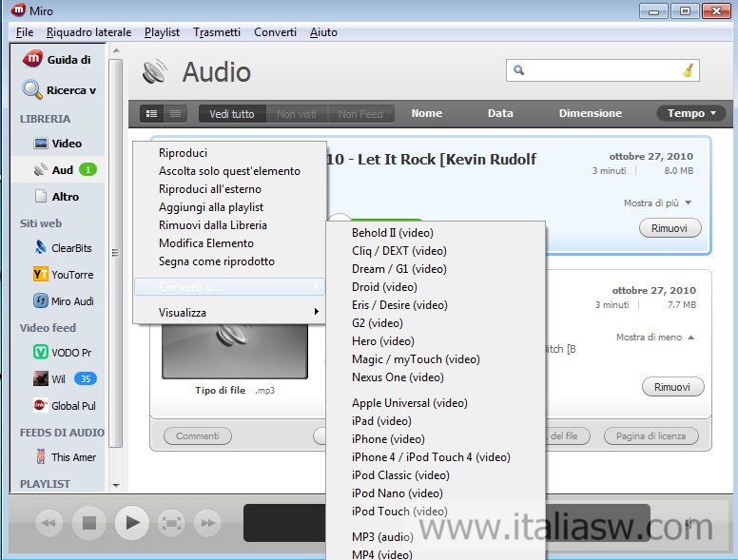This screenshot has width=738, height=560.
Task: Click the sidebar vertical scrollbar
Action: click(116, 253)
